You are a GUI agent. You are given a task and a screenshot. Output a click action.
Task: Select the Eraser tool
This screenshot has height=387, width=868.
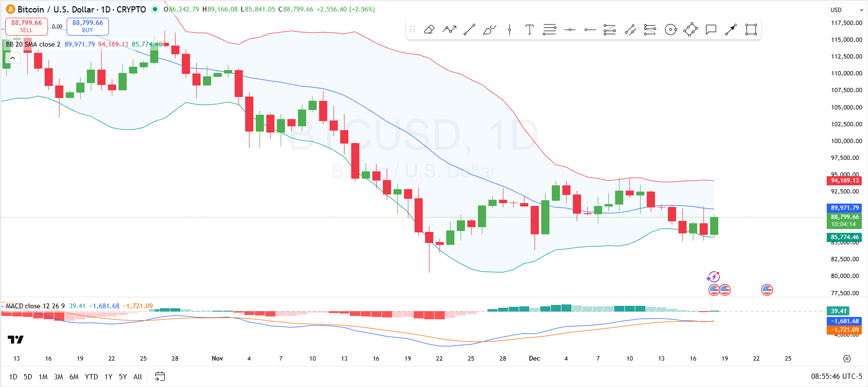[x=429, y=30]
